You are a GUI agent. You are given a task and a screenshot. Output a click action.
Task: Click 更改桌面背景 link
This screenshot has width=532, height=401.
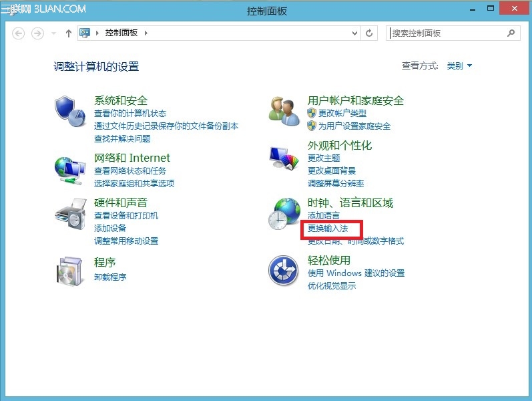point(332,170)
